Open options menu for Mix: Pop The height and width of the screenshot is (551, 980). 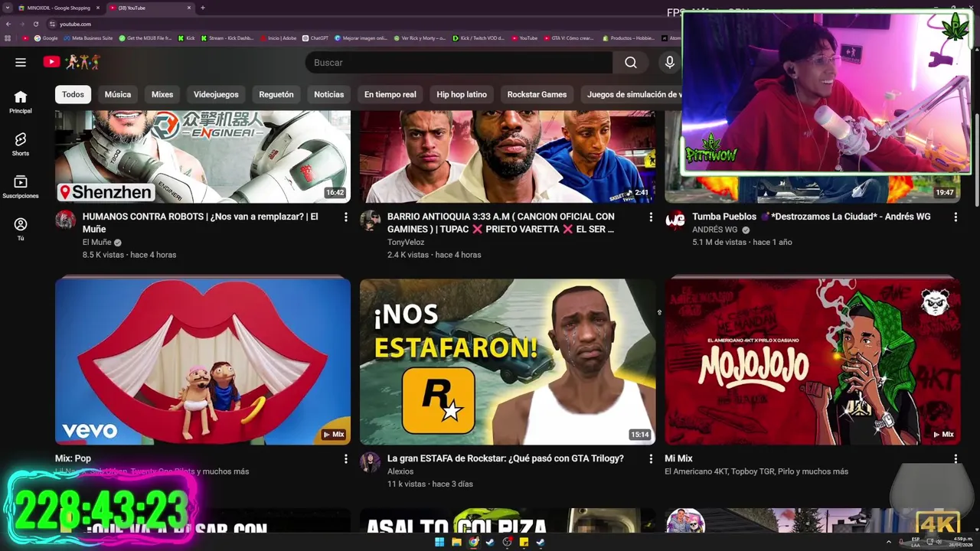[346, 459]
